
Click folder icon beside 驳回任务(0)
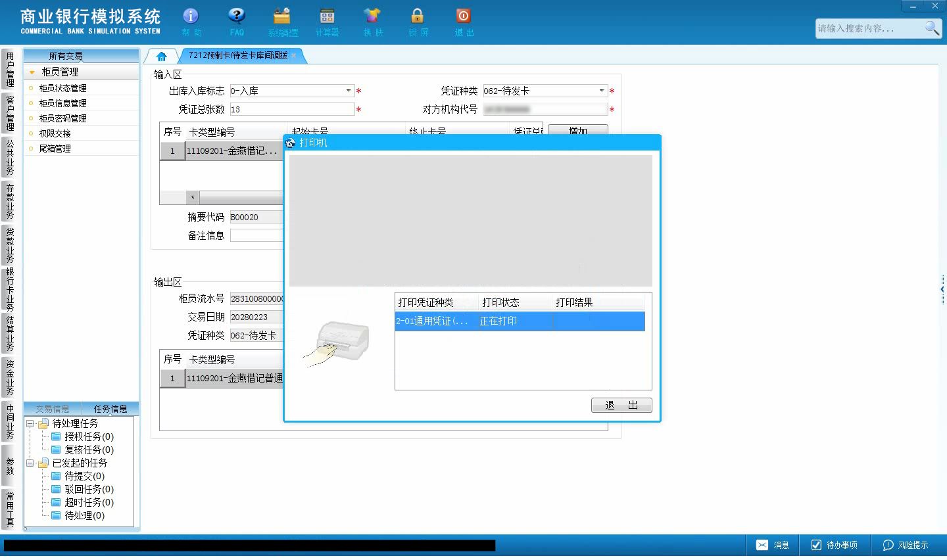point(56,489)
